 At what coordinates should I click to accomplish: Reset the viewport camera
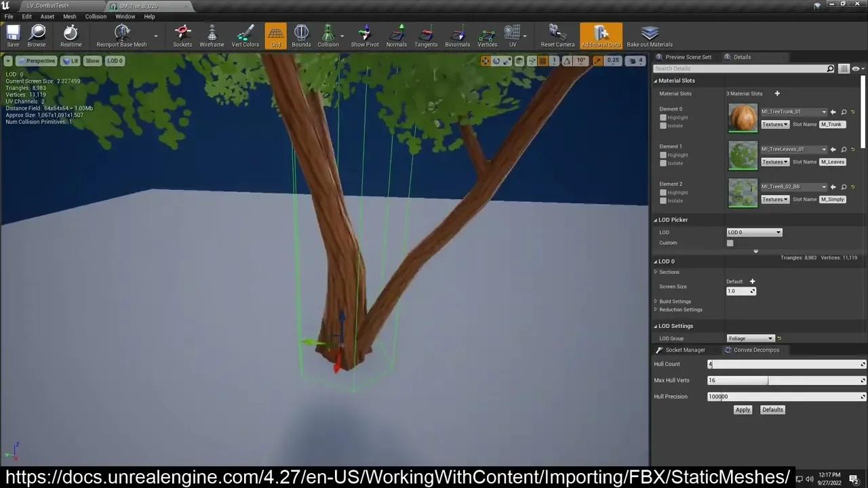tap(557, 35)
